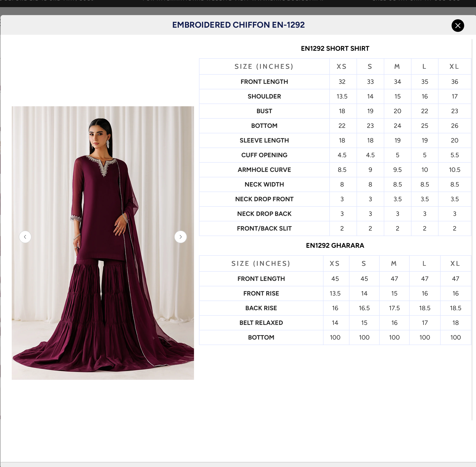This screenshot has width=476, height=467.
Task: Click the 'ARMHOLE CURVE' row label
Action: point(264,170)
